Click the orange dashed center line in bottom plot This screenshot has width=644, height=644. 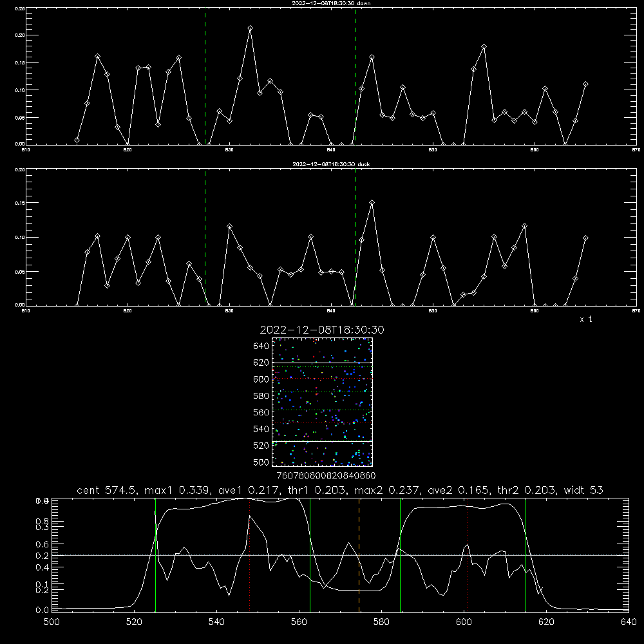tap(359, 555)
